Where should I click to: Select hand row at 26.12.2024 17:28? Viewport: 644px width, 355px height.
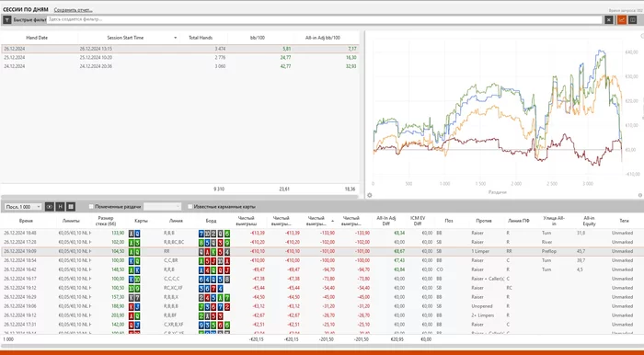coord(322,242)
